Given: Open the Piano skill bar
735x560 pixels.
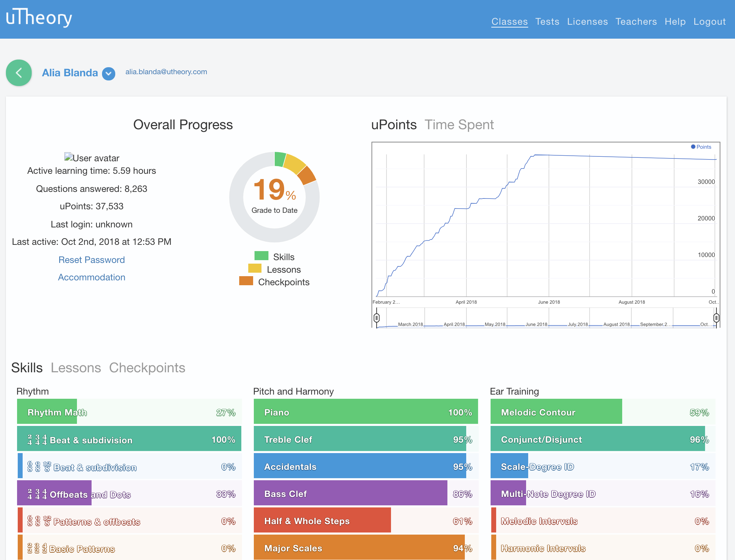Looking at the screenshot, I should pos(366,412).
